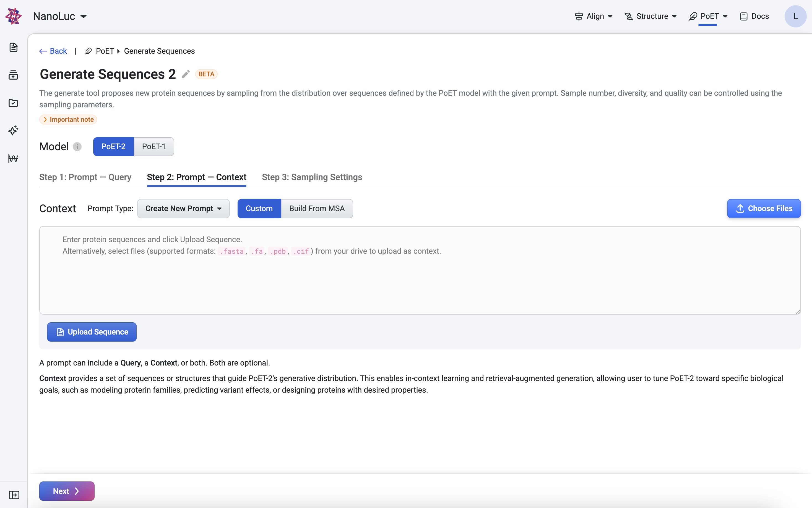Screen dimensions: 812x508
Task: Go Back via the Back link
Action: 53,51
